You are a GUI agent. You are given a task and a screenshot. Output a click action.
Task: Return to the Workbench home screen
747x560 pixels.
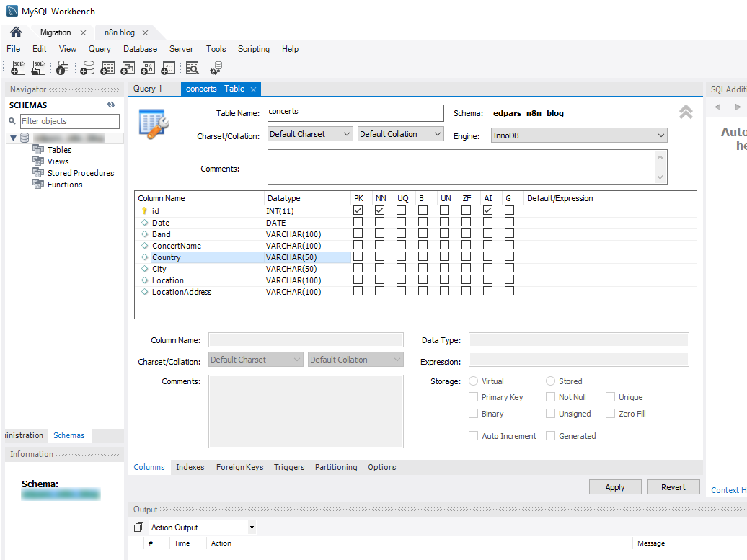click(x=14, y=32)
